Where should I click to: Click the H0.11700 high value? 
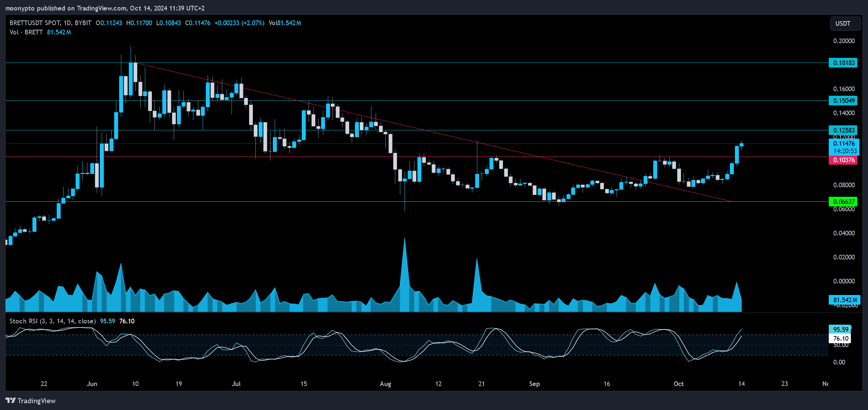139,23
